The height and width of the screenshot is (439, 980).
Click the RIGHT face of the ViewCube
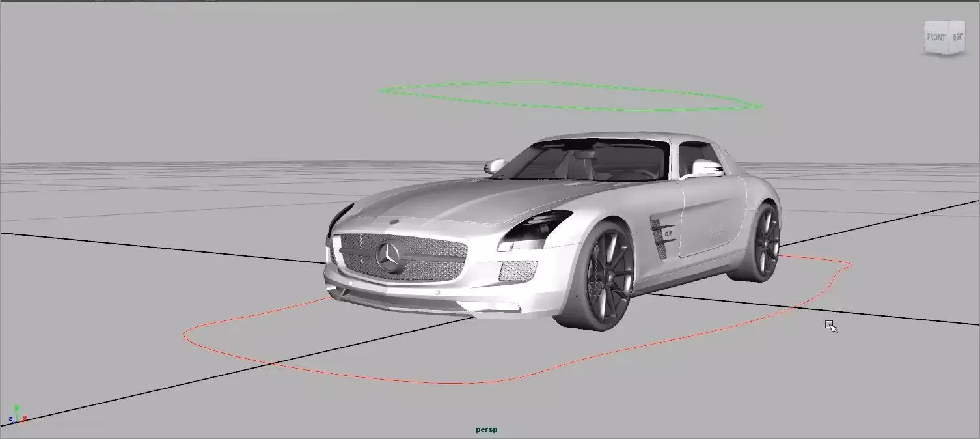pos(957,38)
